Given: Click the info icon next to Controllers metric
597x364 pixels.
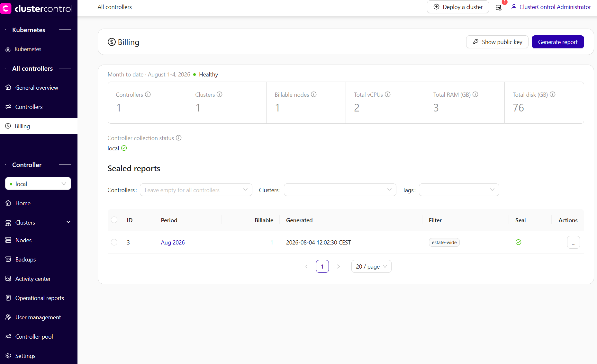Looking at the screenshot, I should (148, 94).
